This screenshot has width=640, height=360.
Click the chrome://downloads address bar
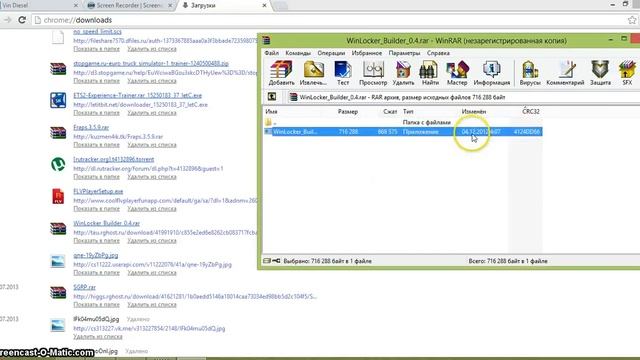[327, 20]
